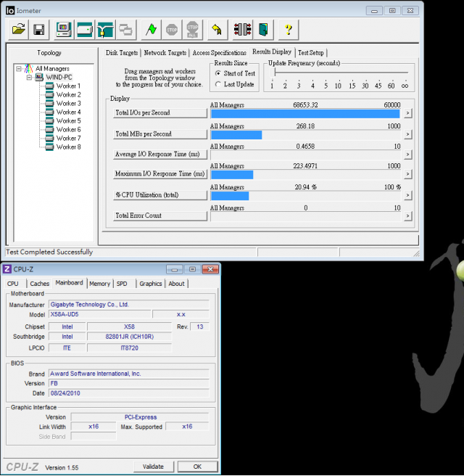Select All Managers icon in Topology
This screenshot has width=464, height=476.
point(29,68)
